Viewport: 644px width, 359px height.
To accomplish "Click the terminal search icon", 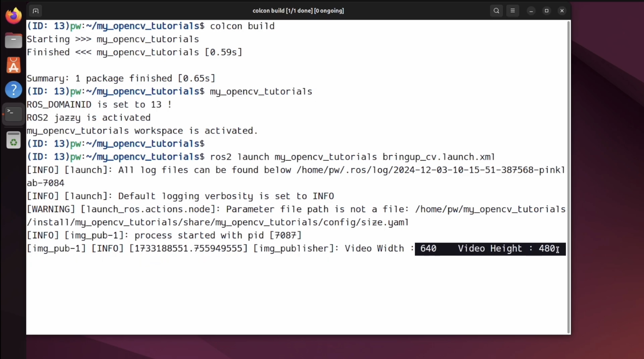I will [x=496, y=11].
